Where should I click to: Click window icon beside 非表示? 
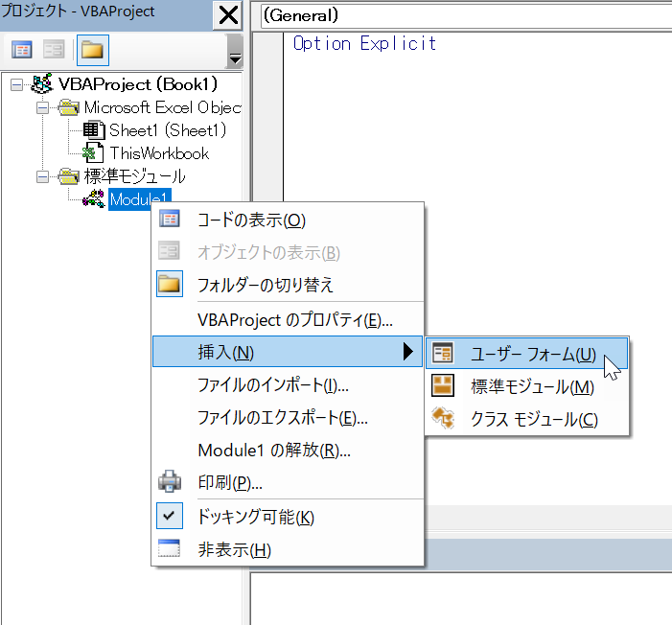(169, 548)
